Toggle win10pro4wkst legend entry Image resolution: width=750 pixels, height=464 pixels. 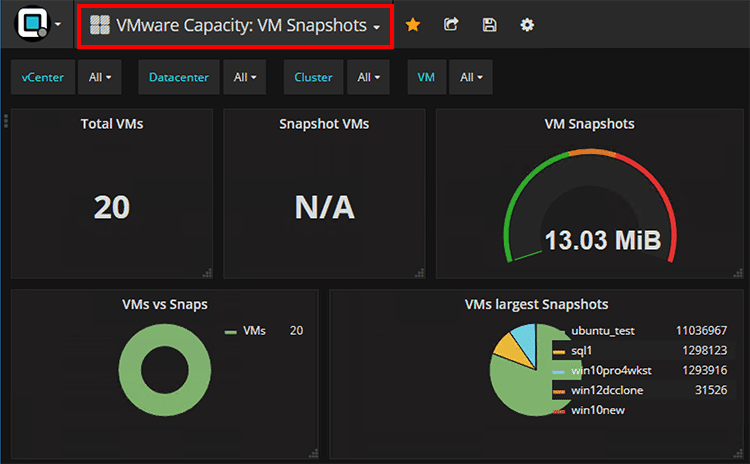[611, 370]
